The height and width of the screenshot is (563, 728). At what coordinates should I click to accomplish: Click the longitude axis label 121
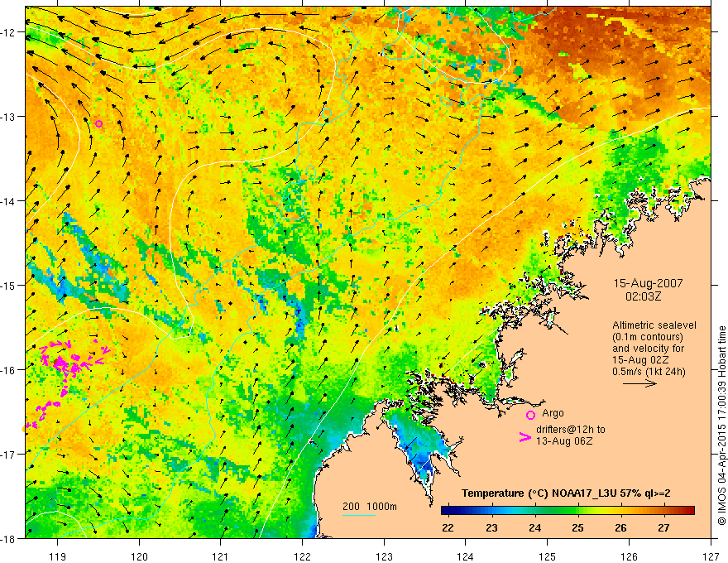pyautogui.click(x=221, y=557)
